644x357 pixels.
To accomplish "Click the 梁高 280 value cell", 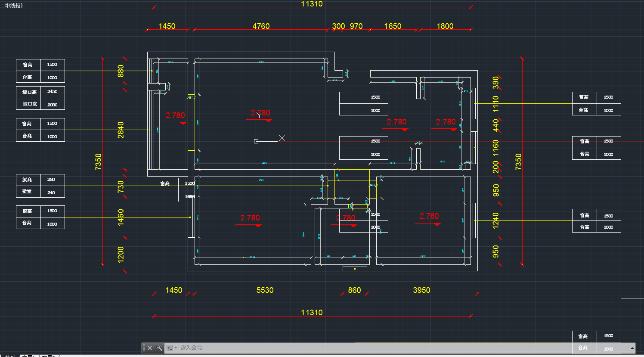I will 51,180.
